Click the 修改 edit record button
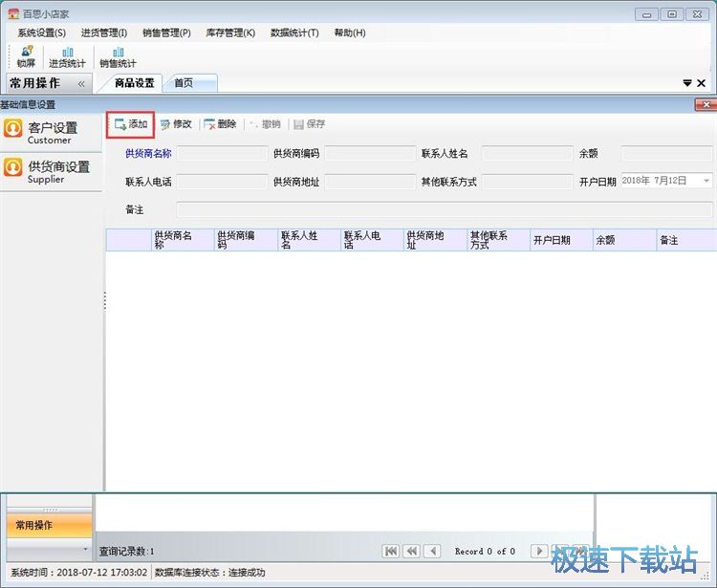 (x=176, y=124)
